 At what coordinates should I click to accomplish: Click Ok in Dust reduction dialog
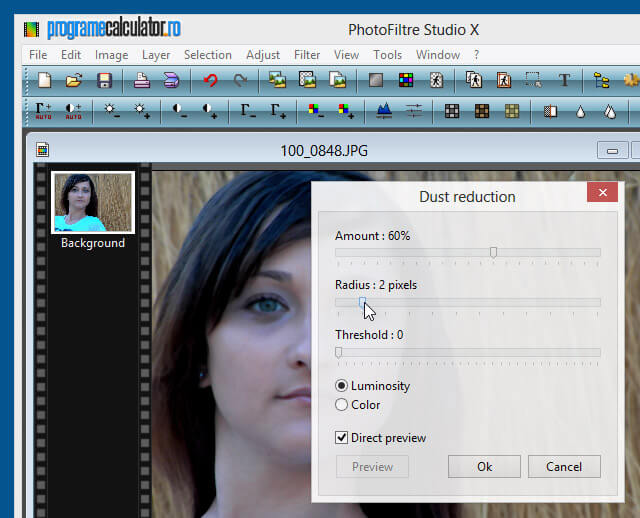484,467
